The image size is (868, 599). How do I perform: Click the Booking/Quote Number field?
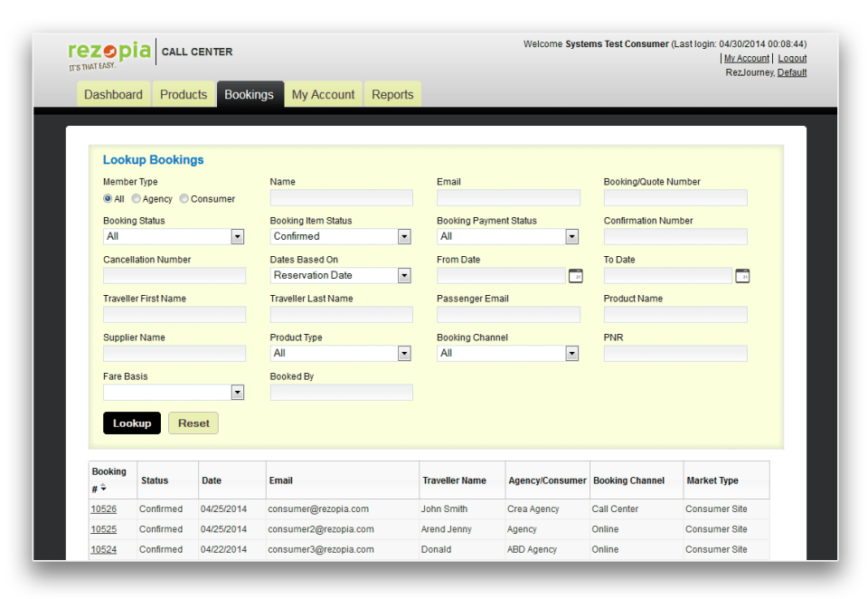675,198
